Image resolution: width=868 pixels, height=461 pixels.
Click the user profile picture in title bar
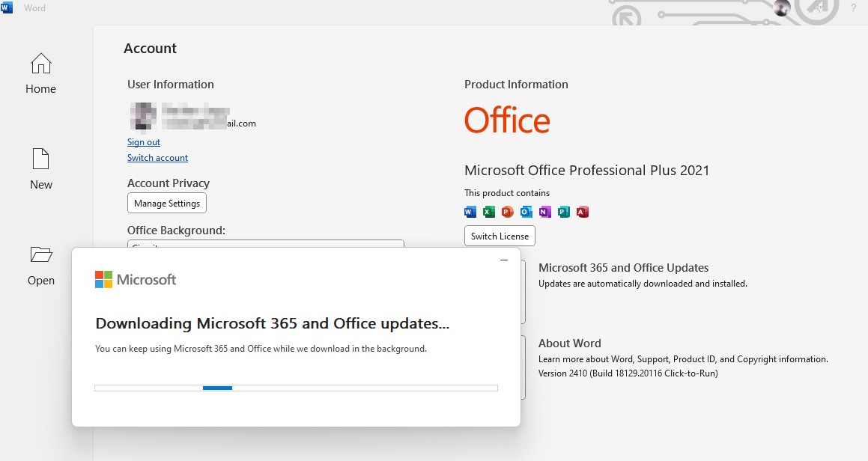point(782,7)
